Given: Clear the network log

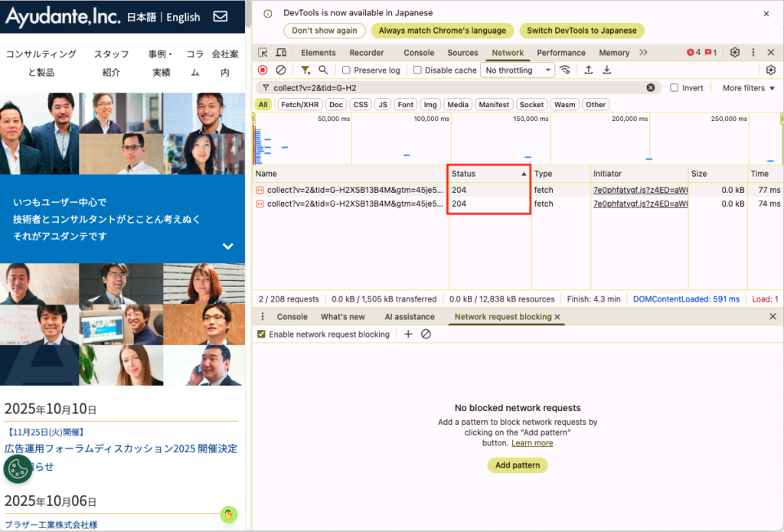Looking at the screenshot, I should (x=281, y=70).
